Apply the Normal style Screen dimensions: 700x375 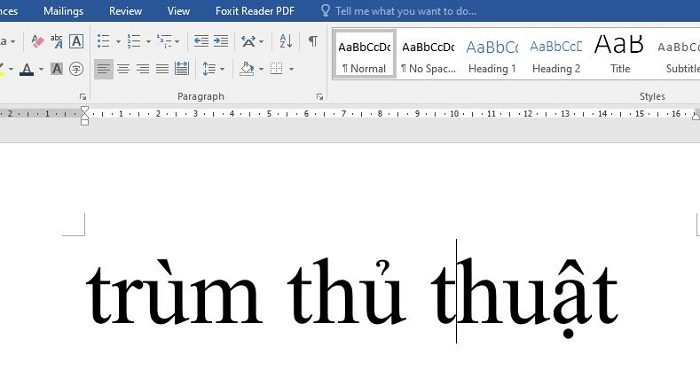tap(364, 54)
